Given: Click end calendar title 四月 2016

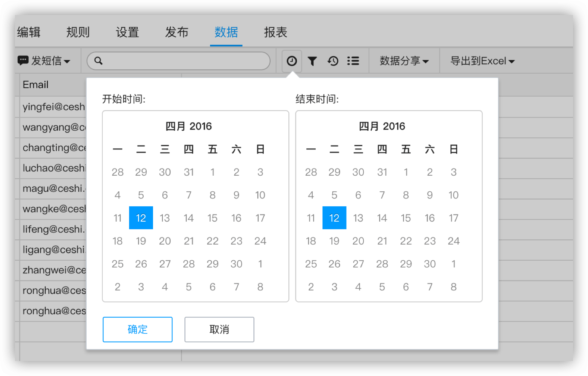Looking at the screenshot, I should click(x=382, y=126).
